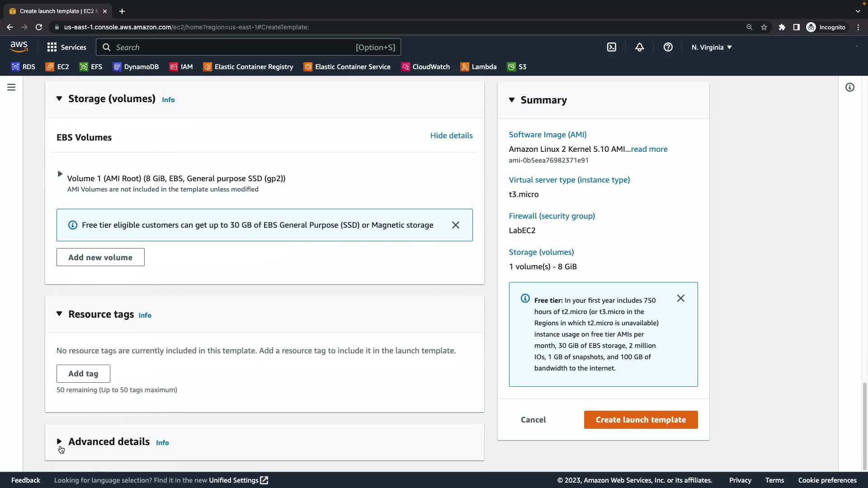
Task: Open the side navigation hamburger menu
Action: 11,87
